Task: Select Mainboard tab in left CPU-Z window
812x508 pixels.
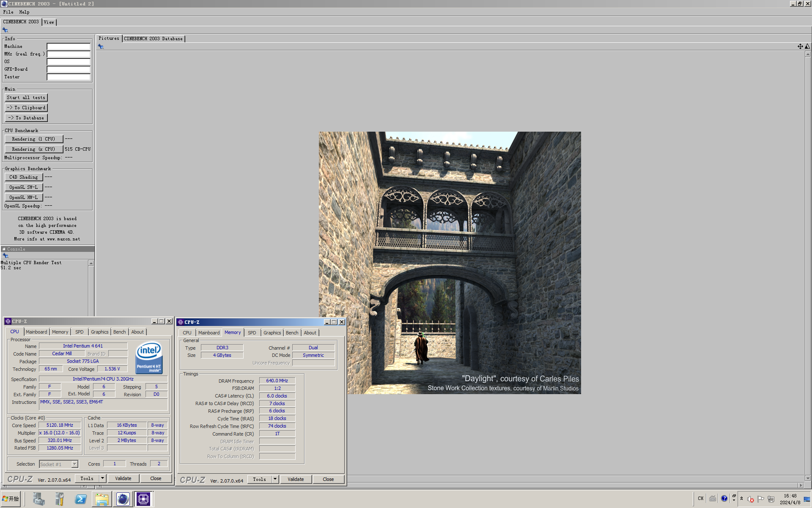Action: pyautogui.click(x=36, y=332)
